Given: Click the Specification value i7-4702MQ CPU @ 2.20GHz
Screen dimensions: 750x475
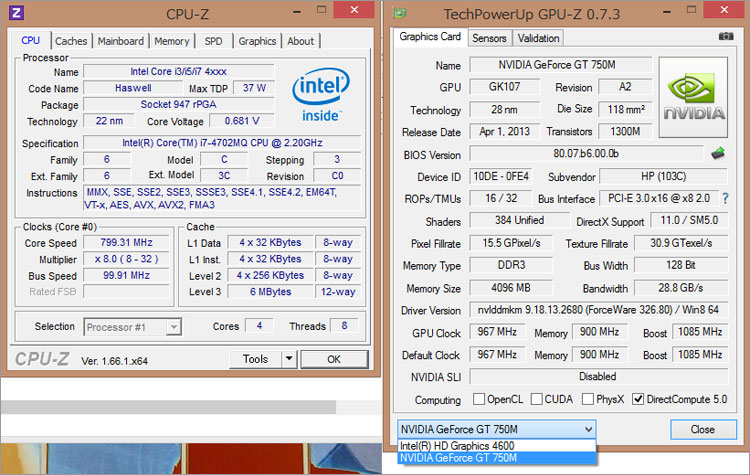Looking at the screenshot, I should click(222, 143).
